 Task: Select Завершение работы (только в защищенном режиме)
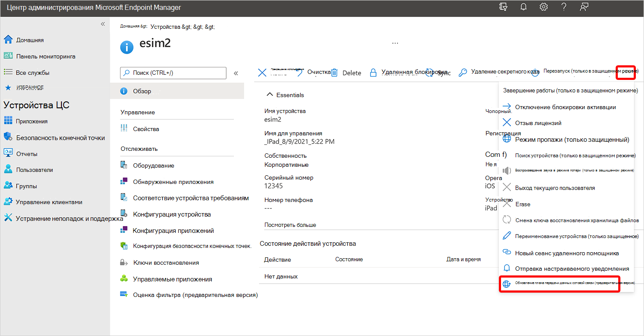(x=571, y=91)
